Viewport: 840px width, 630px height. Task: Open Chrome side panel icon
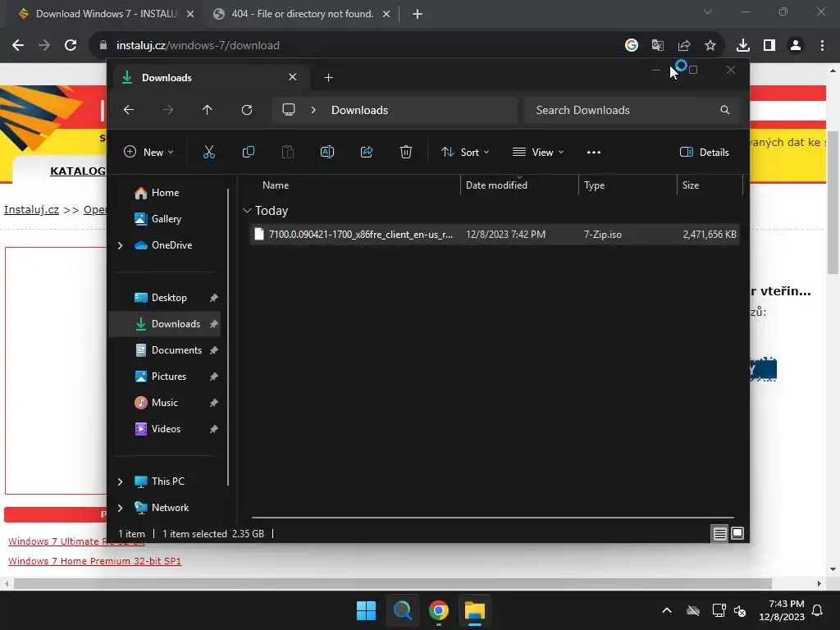coord(769,45)
